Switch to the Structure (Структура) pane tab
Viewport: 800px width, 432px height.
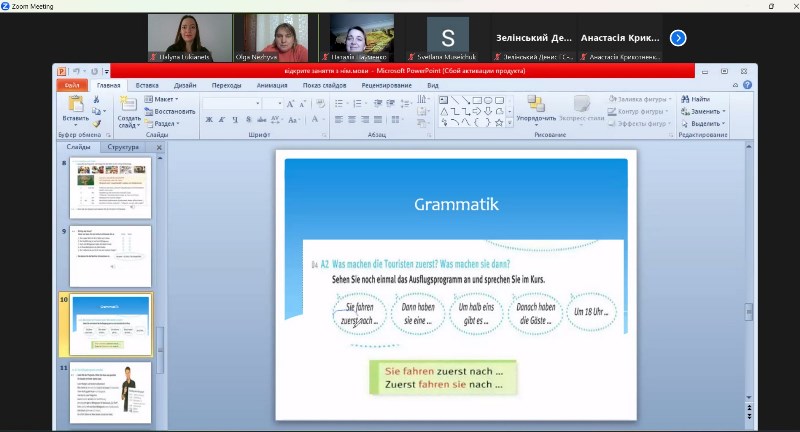(x=123, y=147)
